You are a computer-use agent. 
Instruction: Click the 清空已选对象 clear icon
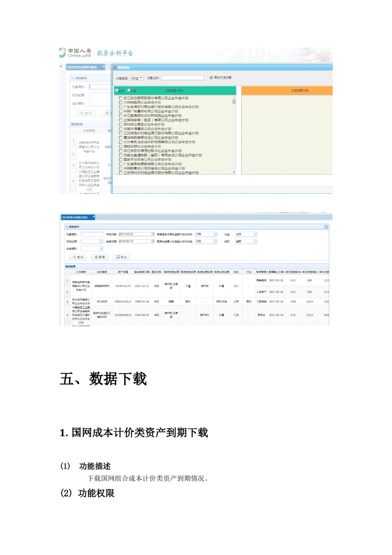tap(211, 78)
